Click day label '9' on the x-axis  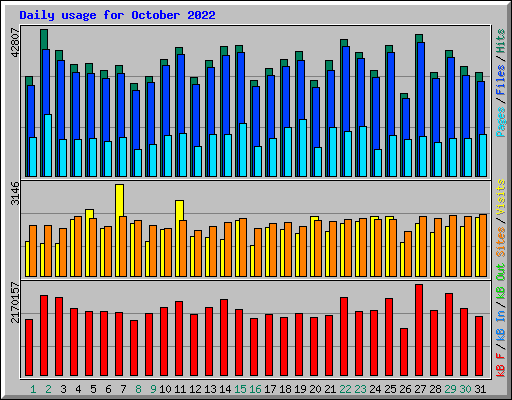(153, 389)
